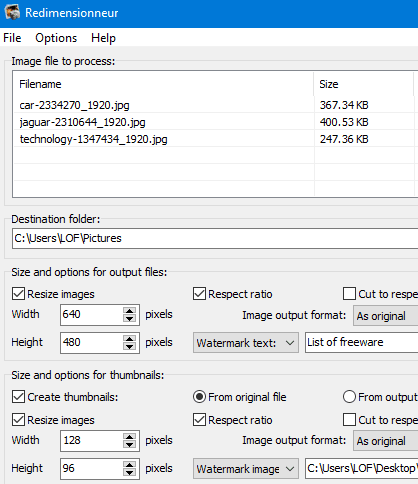The height and width of the screenshot is (484, 418).
Task: Decrease thumbnail Width with down arrow
Action: [129, 444]
